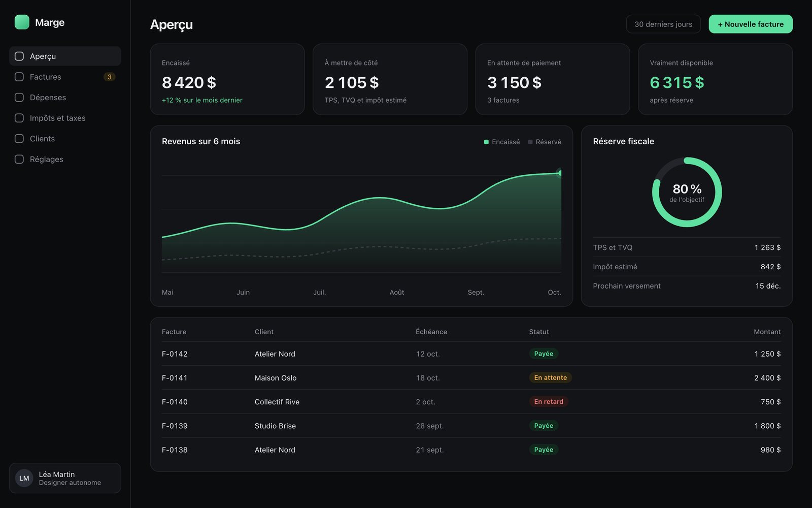Click Atelier Nord in the F-0142 row
This screenshot has height=508, width=812.
click(x=275, y=354)
